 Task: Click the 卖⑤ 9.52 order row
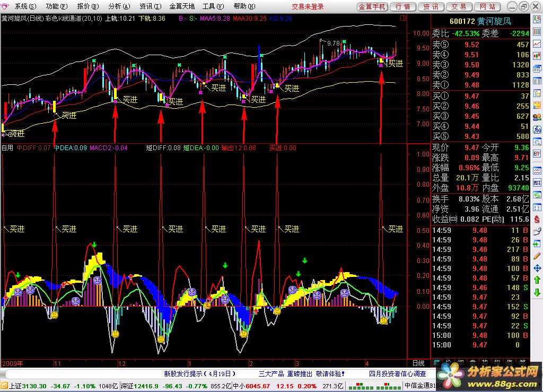click(480, 45)
